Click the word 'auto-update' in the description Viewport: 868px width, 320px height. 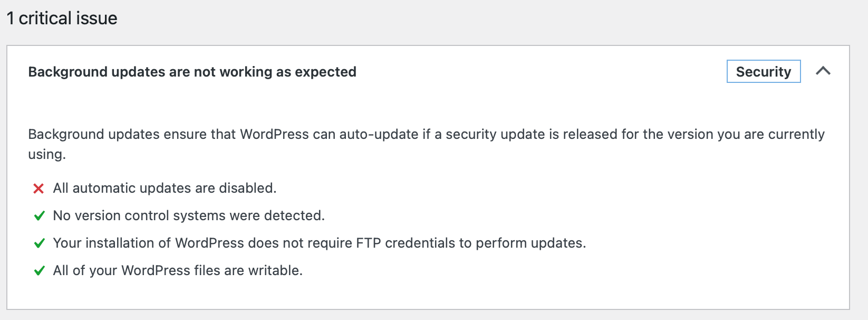click(x=379, y=134)
